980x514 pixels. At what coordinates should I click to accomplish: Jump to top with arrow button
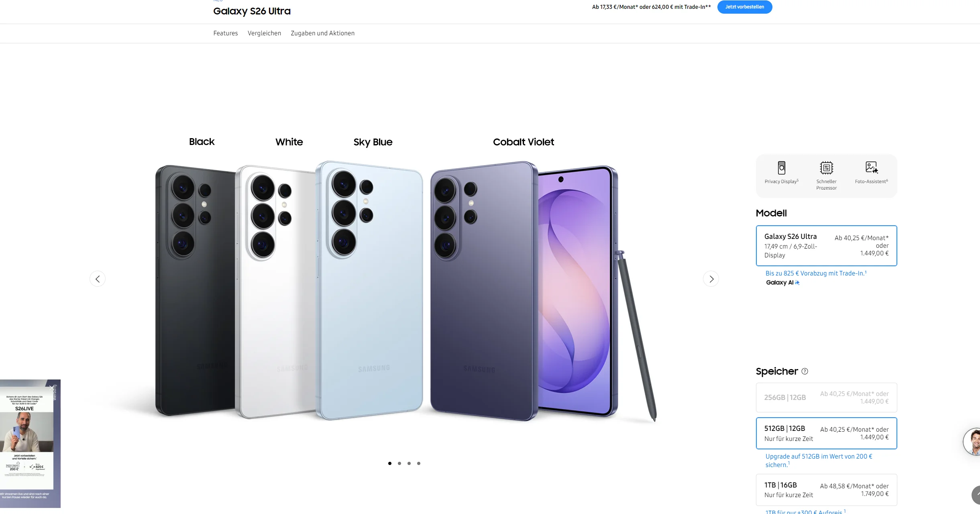point(976,495)
